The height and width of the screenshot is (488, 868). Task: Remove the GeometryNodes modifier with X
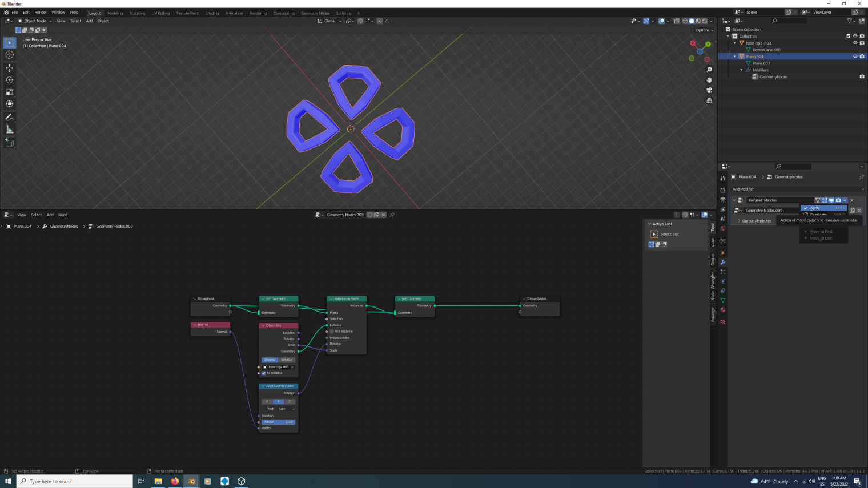point(852,200)
